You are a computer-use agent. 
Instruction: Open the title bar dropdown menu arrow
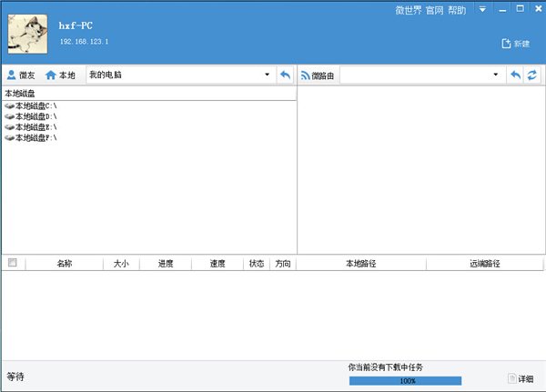tap(482, 9)
